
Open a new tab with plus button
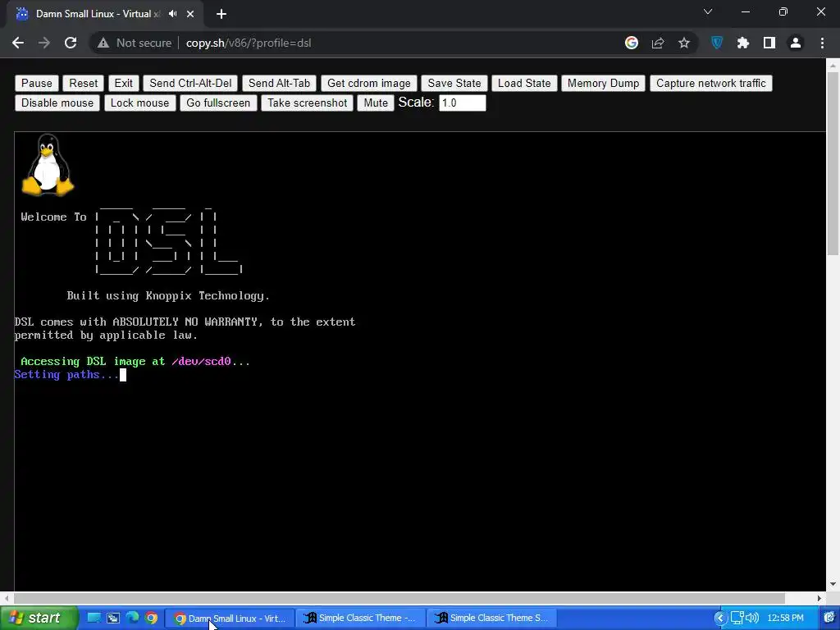pyautogui.click(x=221, y=14)
